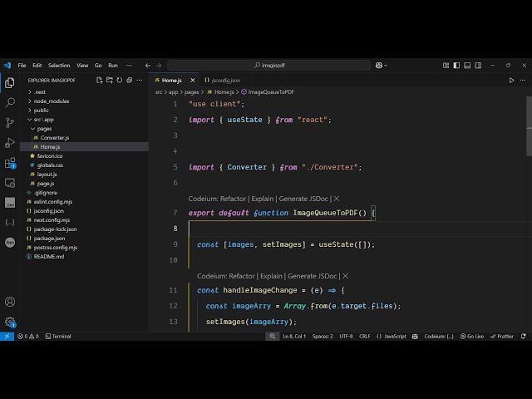Open the Run menu
This screenshot has height=399, width=532.
[113, 66]
